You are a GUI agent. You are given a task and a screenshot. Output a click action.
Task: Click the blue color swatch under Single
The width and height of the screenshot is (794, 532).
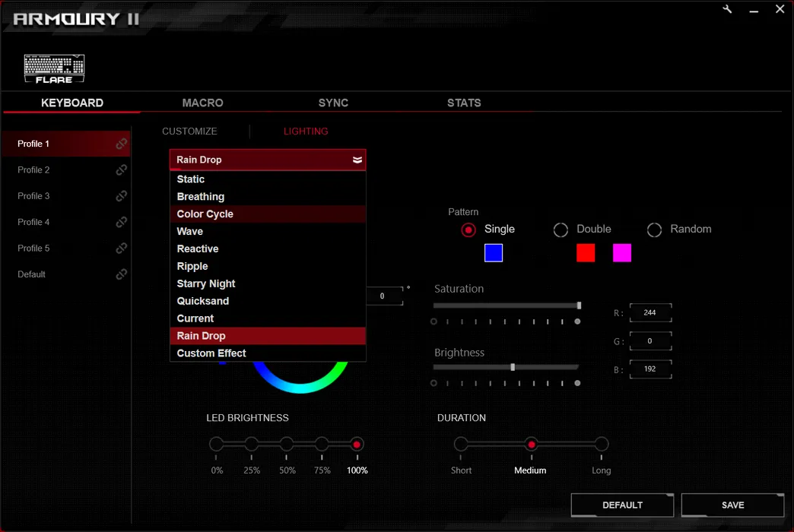(494, 253)
